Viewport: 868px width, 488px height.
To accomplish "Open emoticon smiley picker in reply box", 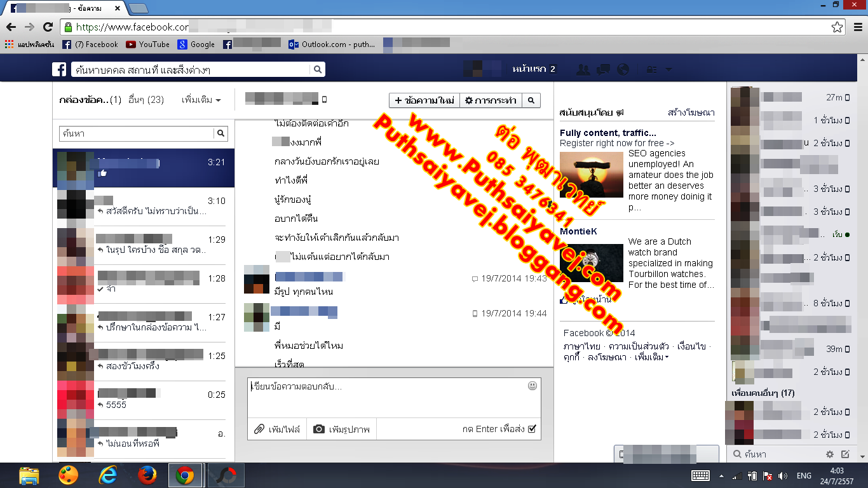I will tap(532, 386).
